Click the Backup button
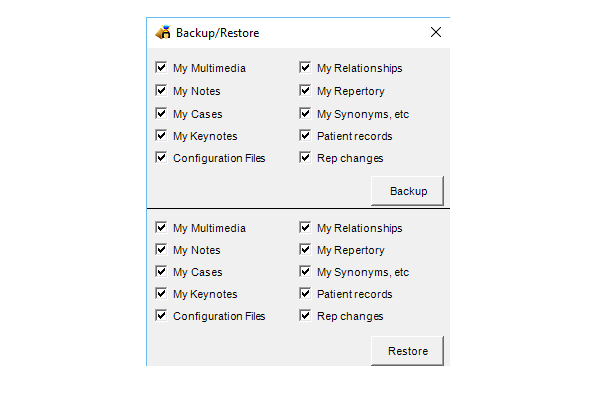 [408, 191]
